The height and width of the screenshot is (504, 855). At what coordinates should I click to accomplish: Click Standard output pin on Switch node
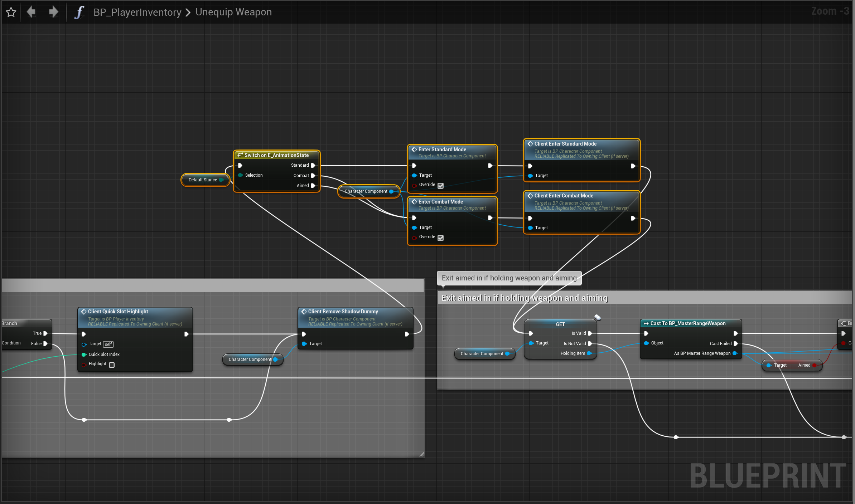click(313, 165)
